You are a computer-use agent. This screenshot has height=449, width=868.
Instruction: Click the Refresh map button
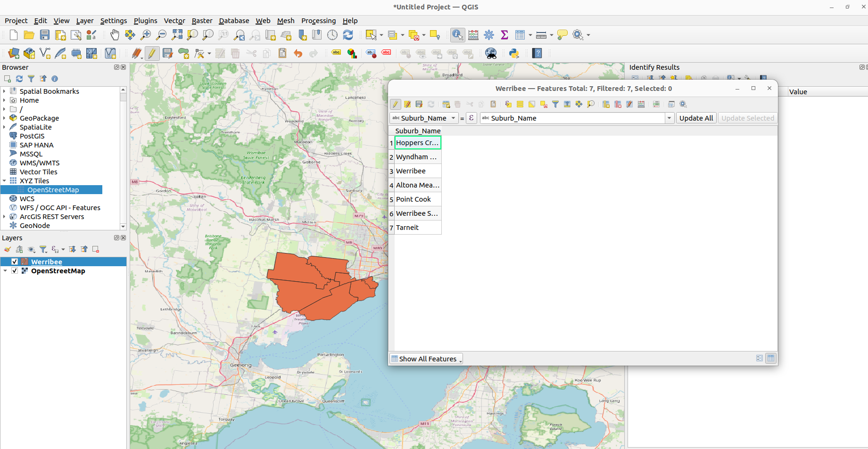point(348,35)
